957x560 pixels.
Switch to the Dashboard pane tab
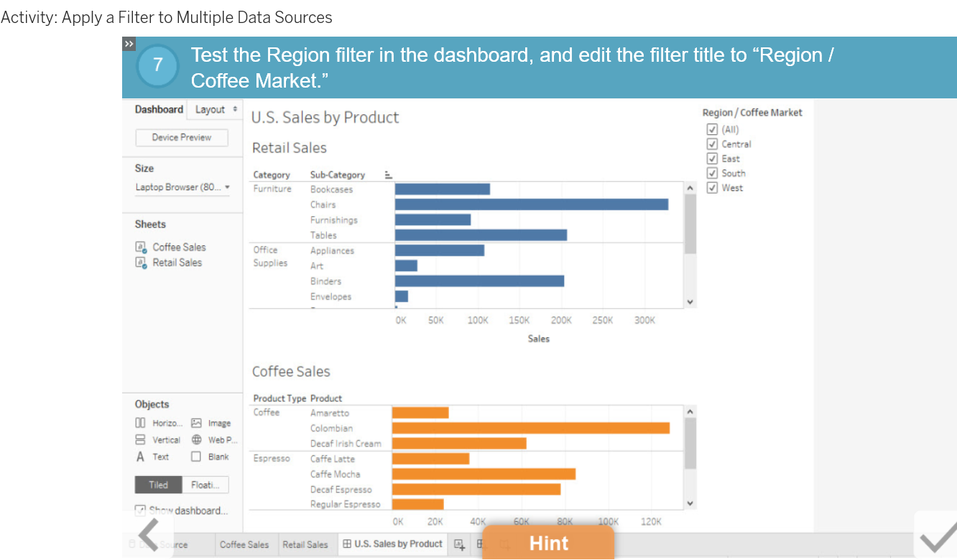coord(159,109)
